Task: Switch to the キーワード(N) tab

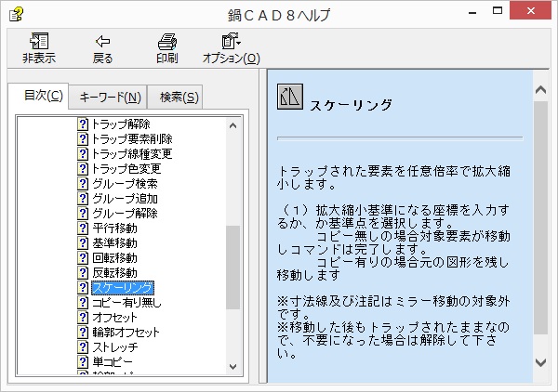Action: coord(110,97)
